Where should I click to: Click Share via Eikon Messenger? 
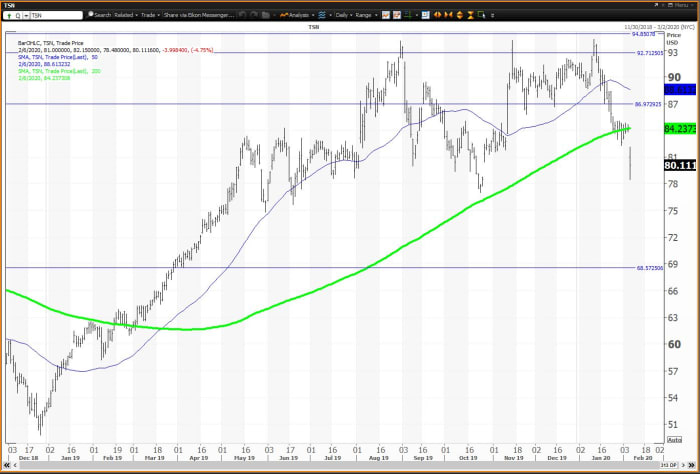point(199,15)
